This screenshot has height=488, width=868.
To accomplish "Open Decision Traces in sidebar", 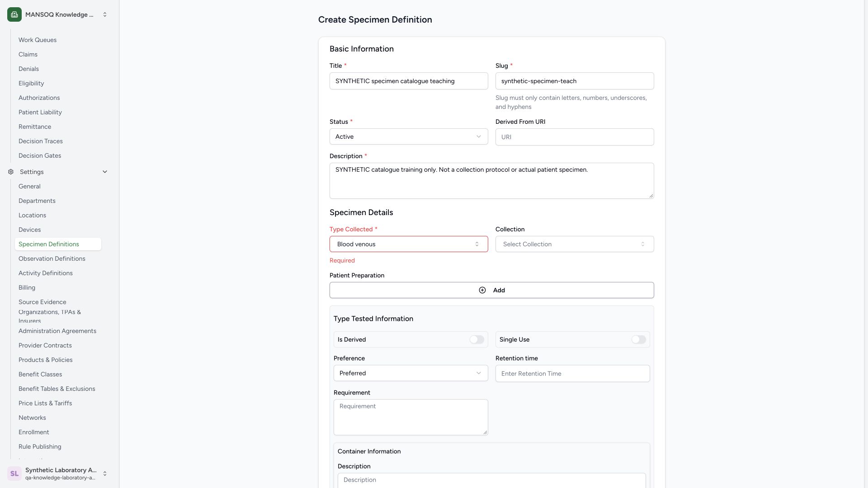I will pyautogui.click(x=41, y=141).
